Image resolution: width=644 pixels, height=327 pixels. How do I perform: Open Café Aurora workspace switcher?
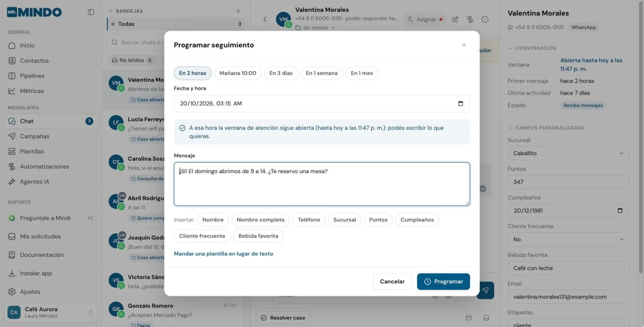pyautogui.click(x=50, y=313)
